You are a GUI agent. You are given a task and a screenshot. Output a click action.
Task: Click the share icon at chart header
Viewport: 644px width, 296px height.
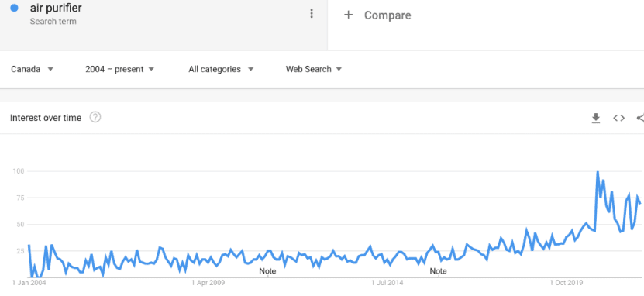pyautogui.click(x=640, y=119)
